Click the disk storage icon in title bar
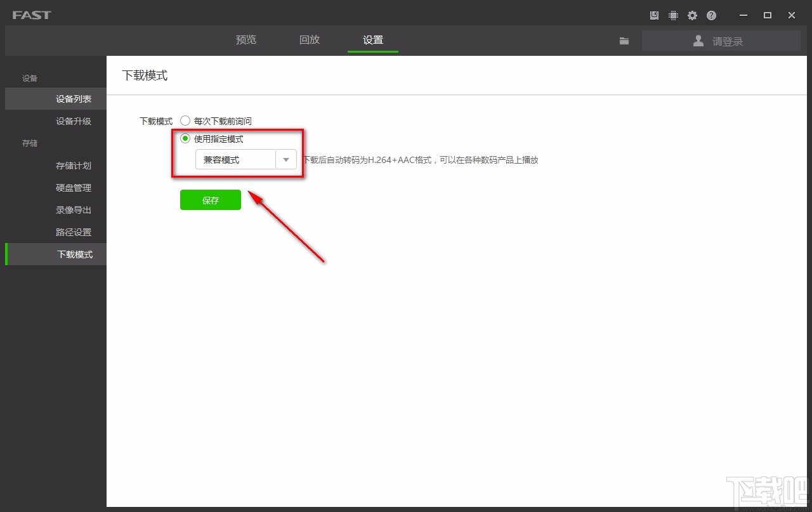Screen dimensions: 812x512 click(x=654, y=15)
